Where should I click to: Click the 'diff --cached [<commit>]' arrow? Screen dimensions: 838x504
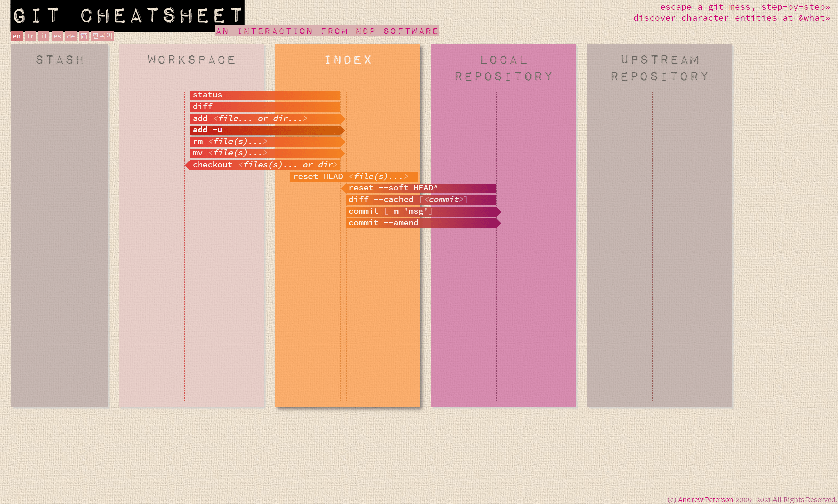pos(420,199)
